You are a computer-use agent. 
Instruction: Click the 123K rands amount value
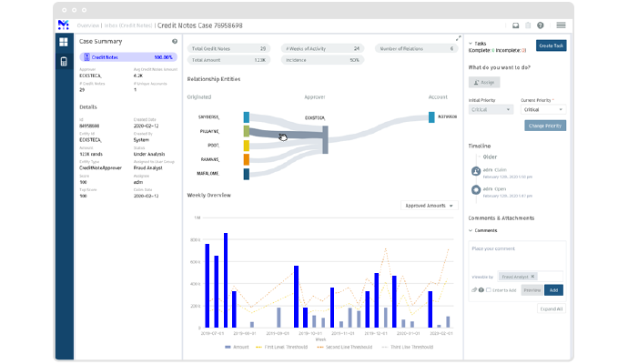(91, 154)
